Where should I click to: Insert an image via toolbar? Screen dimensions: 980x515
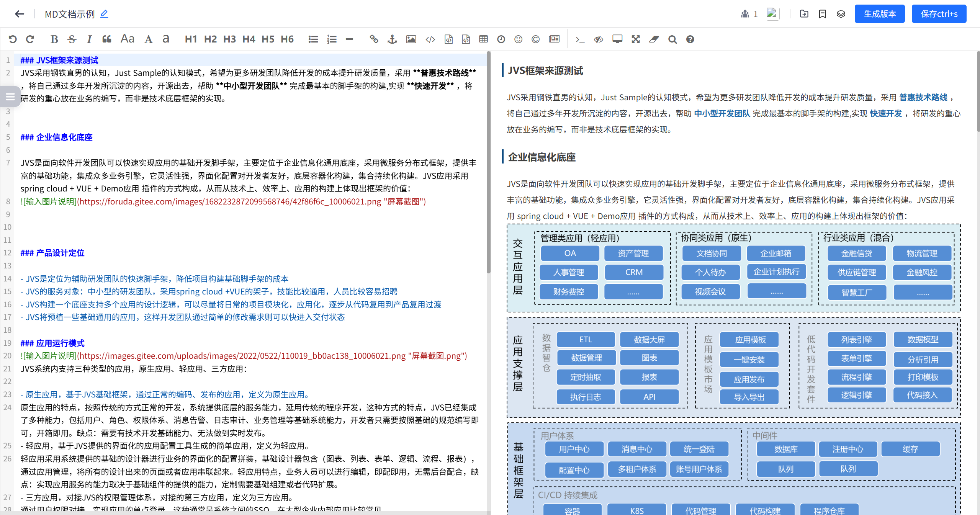click(411, 39)
